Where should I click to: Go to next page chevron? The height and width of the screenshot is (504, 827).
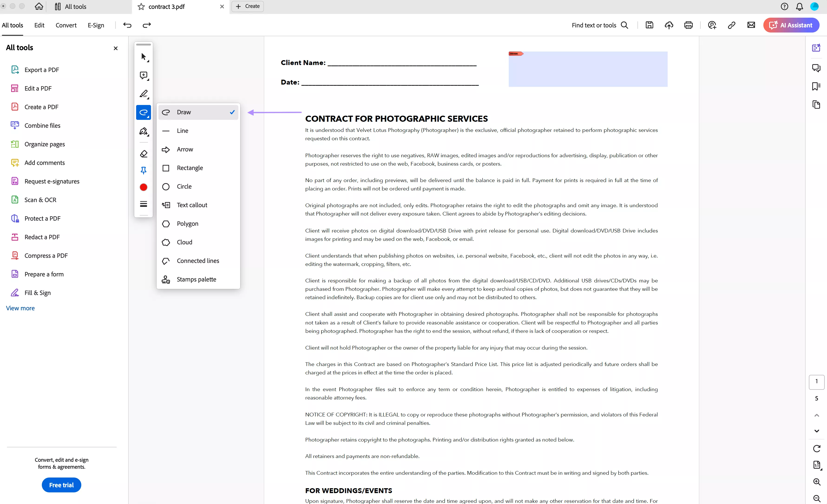(817, 431)
